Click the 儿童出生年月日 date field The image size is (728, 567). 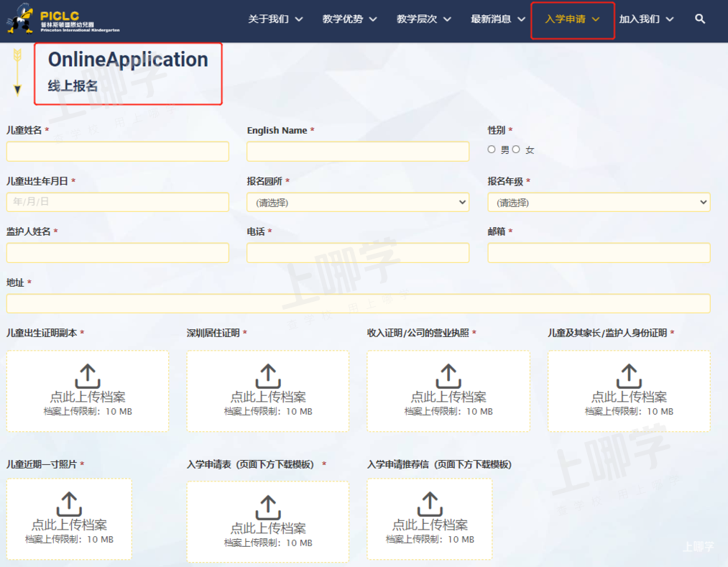point(117,202)
